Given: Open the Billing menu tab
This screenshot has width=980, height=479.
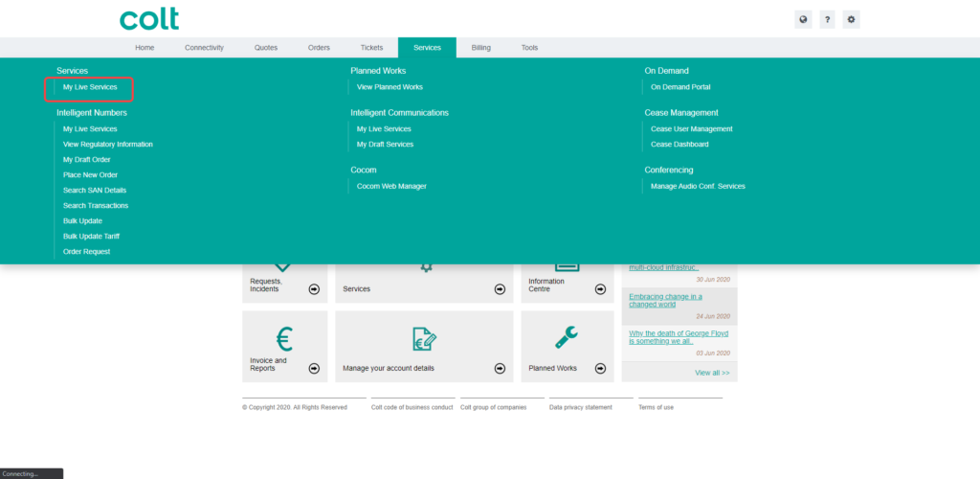Looking at the screenshot, I should 480,48.
